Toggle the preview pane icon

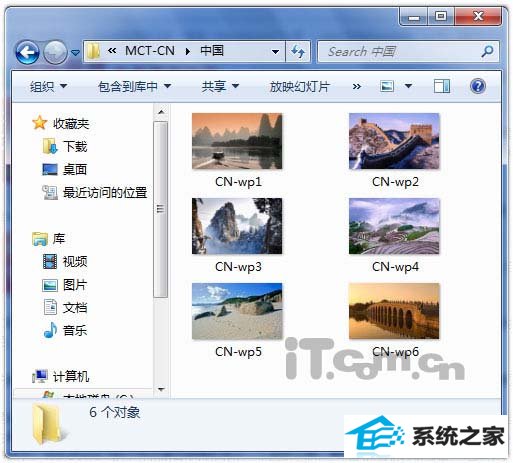pos(442,86)
